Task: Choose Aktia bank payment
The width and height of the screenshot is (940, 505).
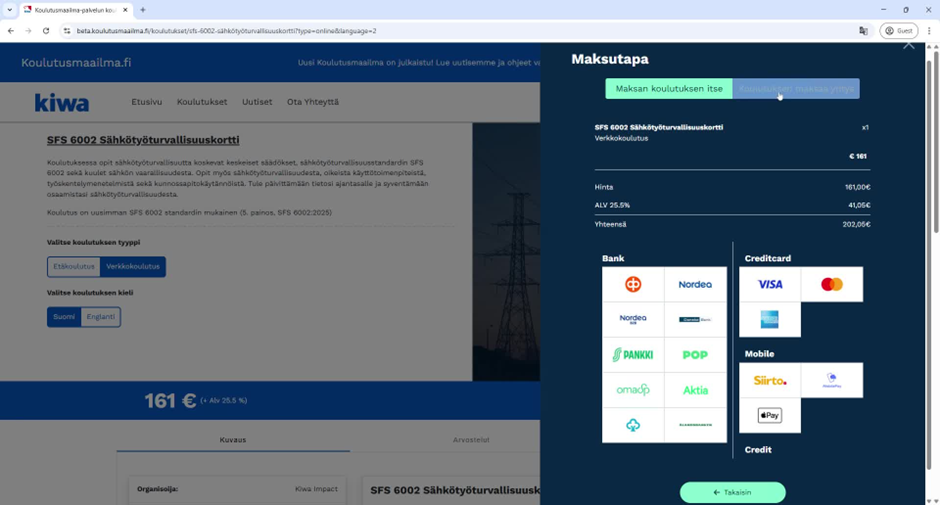Action: (695, 390)
